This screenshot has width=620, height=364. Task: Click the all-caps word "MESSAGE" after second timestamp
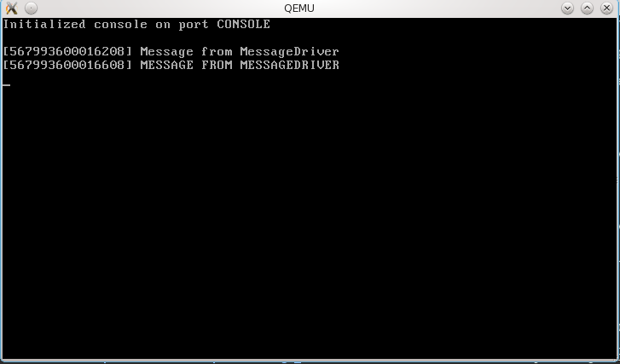point(167,65)
